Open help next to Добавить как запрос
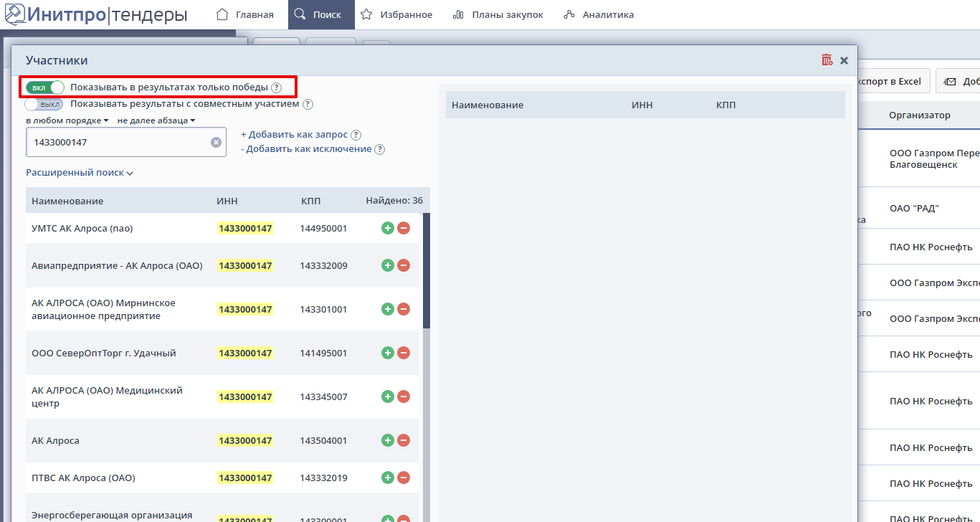This screenshot has width=980, height=522. coord(356,135)
